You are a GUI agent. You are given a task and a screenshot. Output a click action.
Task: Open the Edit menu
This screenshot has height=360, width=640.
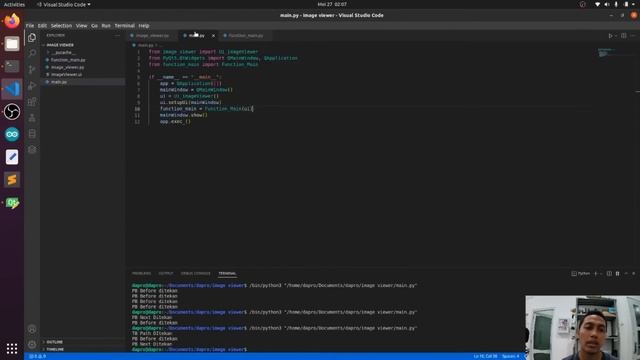[x=42, y=25]
